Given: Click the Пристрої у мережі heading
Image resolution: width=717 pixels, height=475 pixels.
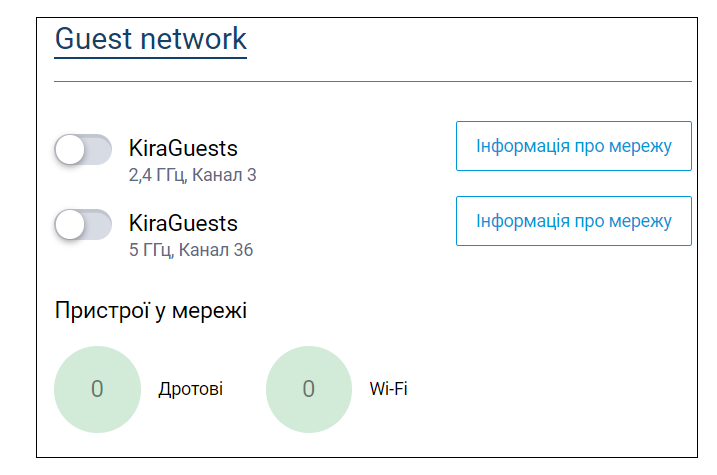Looking at the screenshot, I should pyautogui.click(x=151, y=311).
